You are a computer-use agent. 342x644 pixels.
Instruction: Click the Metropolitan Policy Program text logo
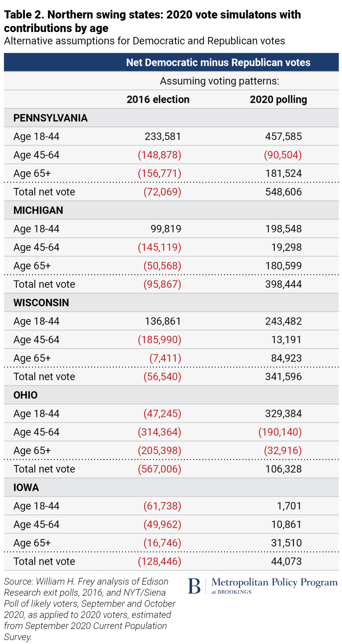pyautogui.click(x=274, y=583)
